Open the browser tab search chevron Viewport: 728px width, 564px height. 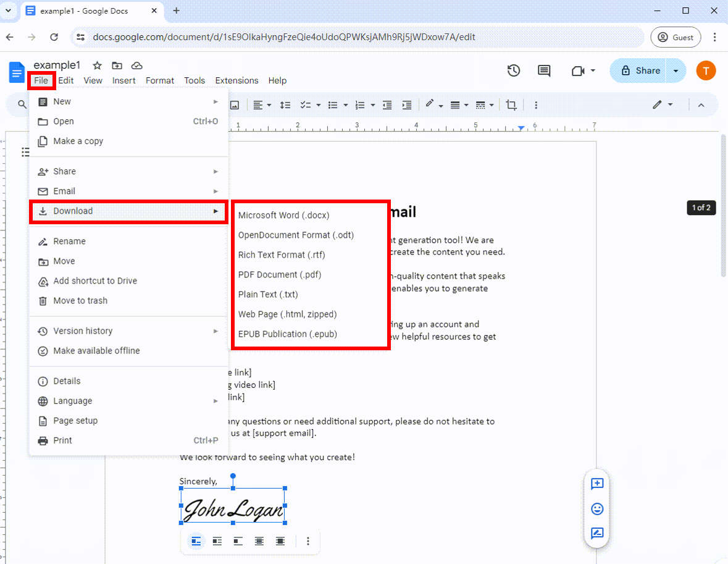[9, 11]
